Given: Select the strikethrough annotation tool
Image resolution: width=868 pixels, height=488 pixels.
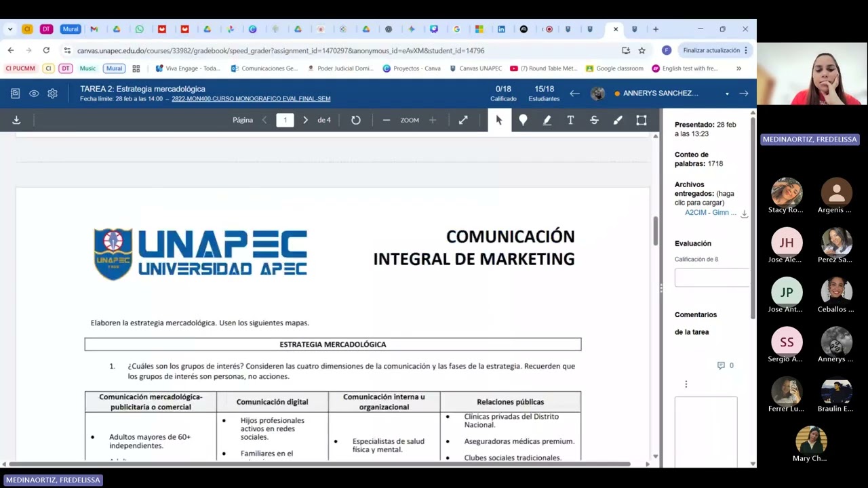Looking at the screenshot, I should pyautogui.click(x=594, y=120).
